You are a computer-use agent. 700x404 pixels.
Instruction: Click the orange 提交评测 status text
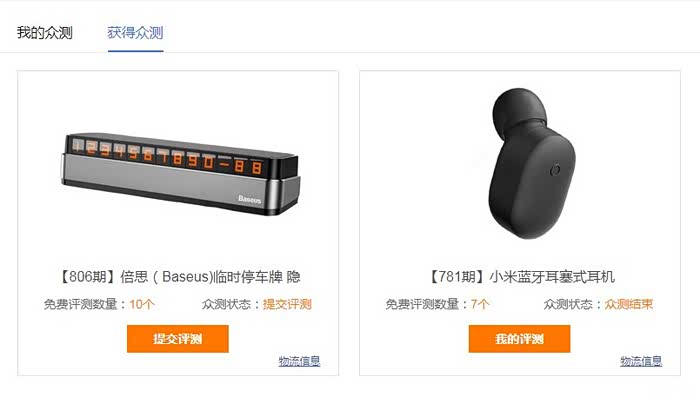coord(287,304)
